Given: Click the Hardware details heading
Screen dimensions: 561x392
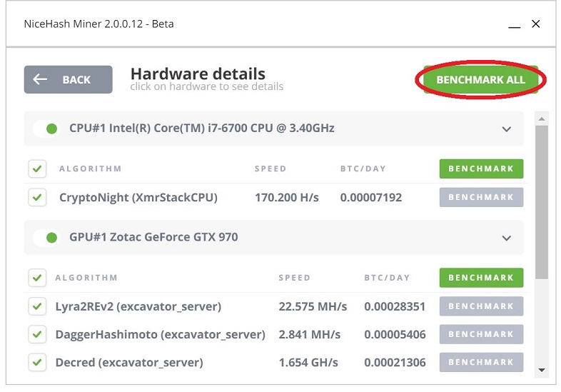Looking at the screenshot, I should point(198,74).
